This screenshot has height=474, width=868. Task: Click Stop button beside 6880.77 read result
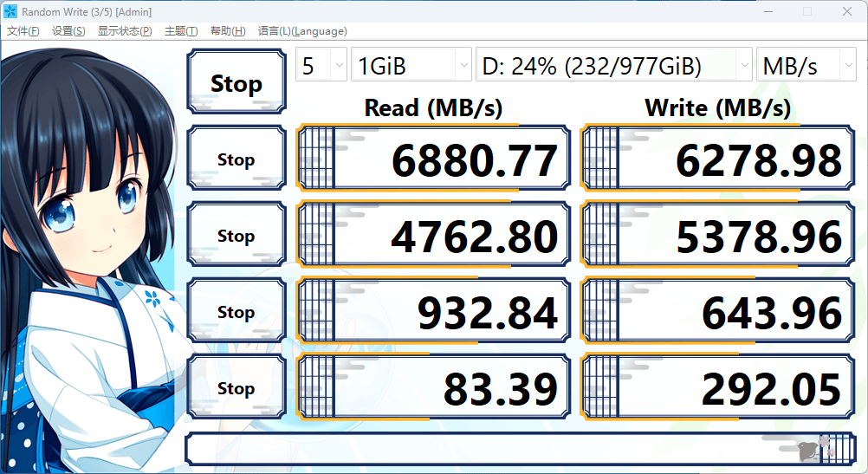pyautogui.click(x=236, y=159)
